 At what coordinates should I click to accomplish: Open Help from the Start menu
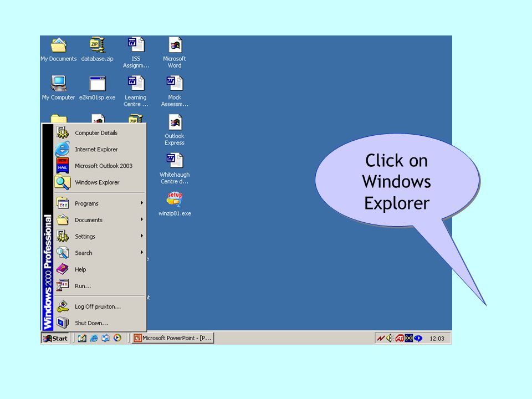click(100, 269)
